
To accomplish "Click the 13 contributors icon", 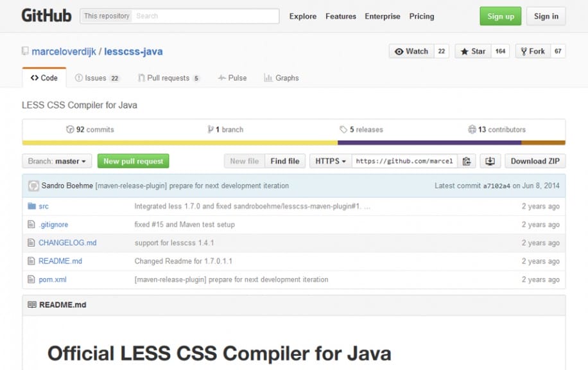I will (x=472, y=130).
